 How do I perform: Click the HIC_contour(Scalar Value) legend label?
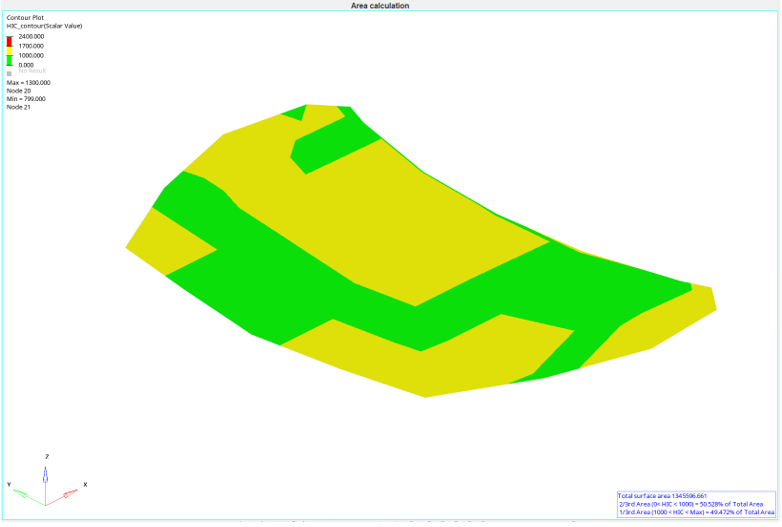(44, 25)
